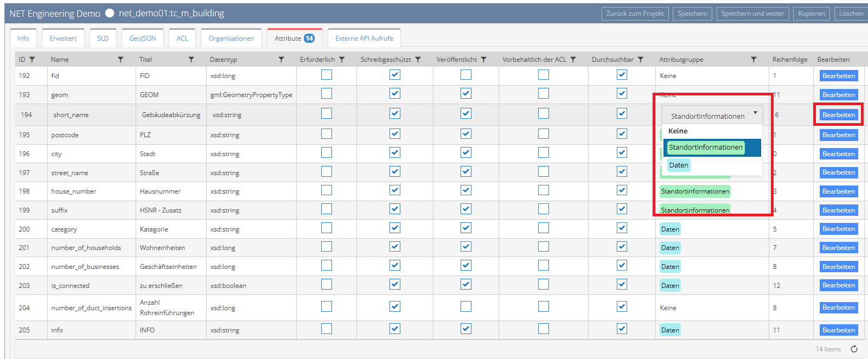The height and width of the screenshot is (359, 868).
Task: Click Bearbeiten for the is_connected row
Action: pyautogui.click(x=839, y=285)
